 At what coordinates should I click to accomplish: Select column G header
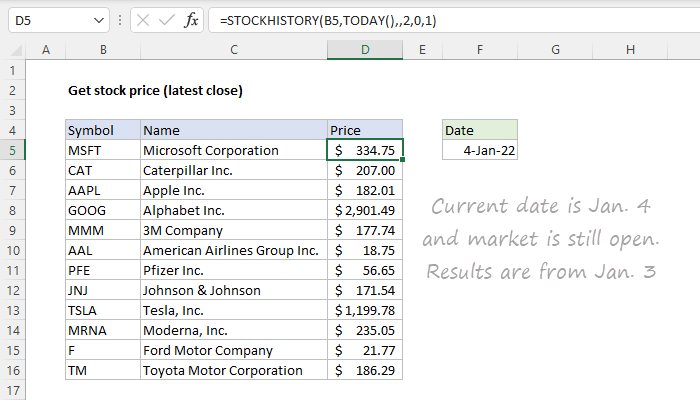[x=555, y=50]
